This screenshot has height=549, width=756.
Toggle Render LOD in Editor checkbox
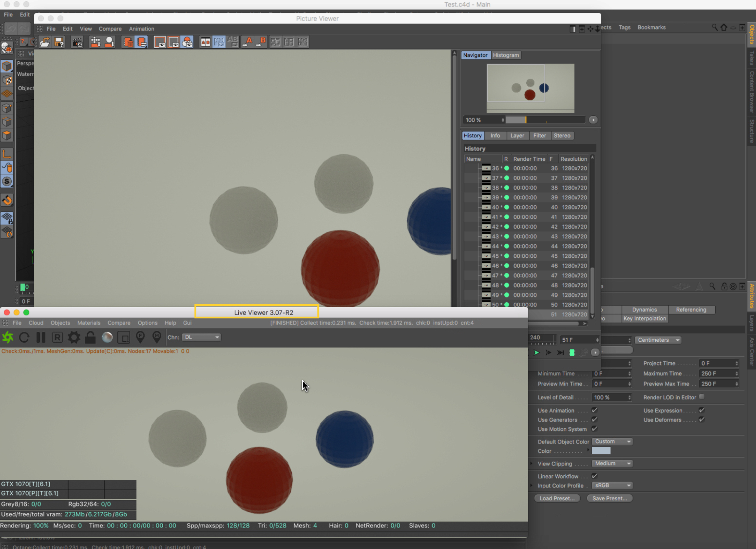click(702, 397)
